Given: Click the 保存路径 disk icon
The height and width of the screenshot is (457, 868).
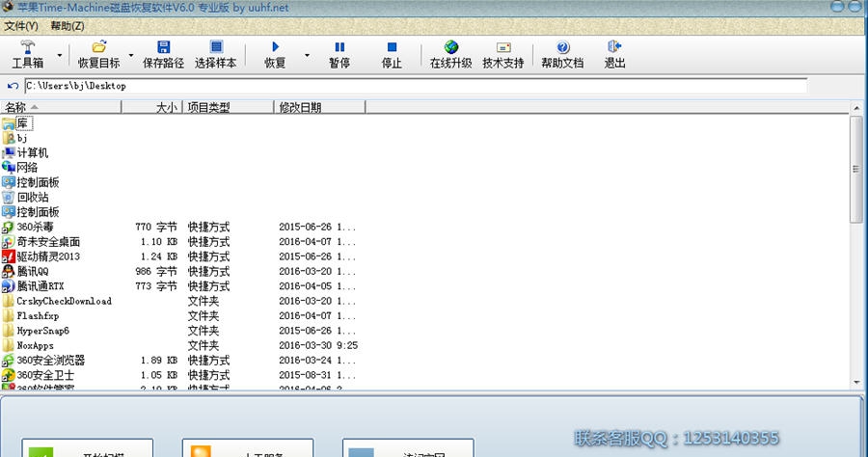Looking at the screenshot, I should point(163,47).
